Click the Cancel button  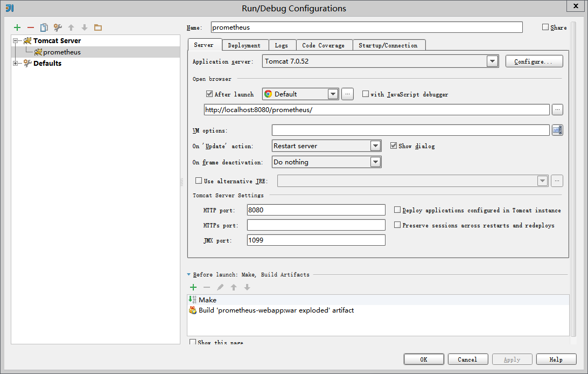point(467,359)
